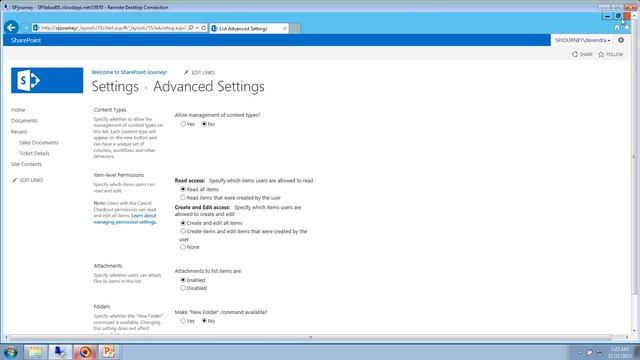Open the SharePoint settings gear

621,40
